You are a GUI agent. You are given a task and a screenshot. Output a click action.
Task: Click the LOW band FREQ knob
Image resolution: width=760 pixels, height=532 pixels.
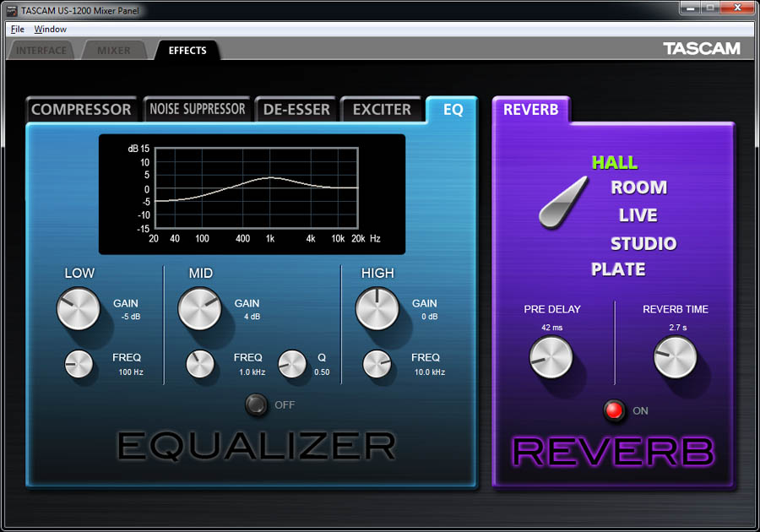click(79, 364)
